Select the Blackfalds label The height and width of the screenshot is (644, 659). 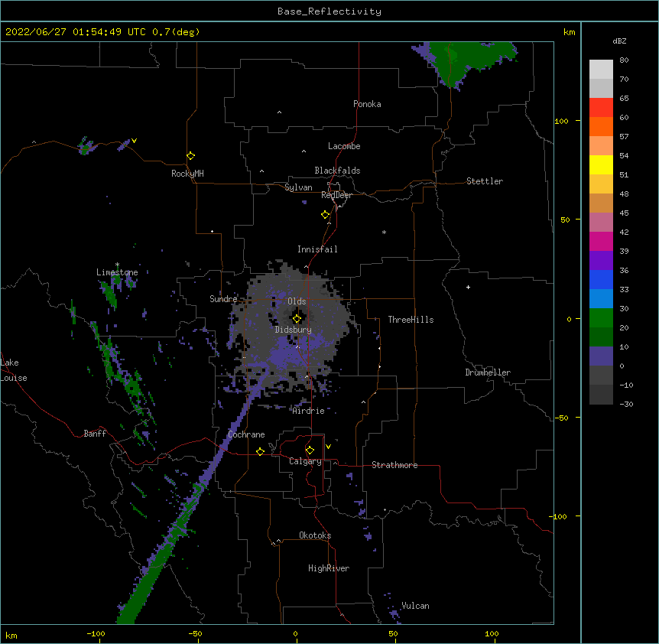pyautogui.click(x=337, y=171)
